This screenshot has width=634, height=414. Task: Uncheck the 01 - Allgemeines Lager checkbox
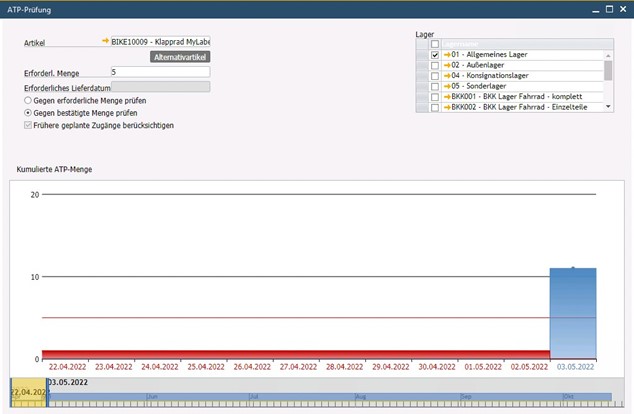434,55
